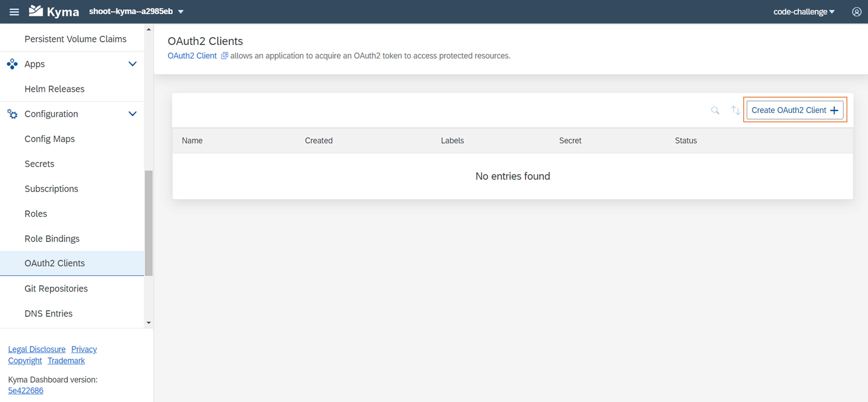Click Create OAuth2 Client button
This screenshot has width=868, height=402.
[x=795, y=110]
